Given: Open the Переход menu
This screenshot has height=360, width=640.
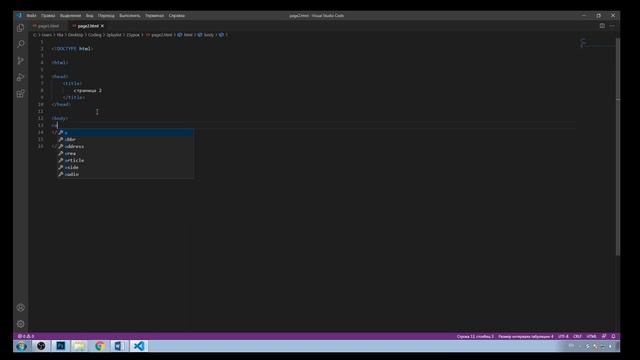Looking at the screenshot, I should tap(106, 16).
